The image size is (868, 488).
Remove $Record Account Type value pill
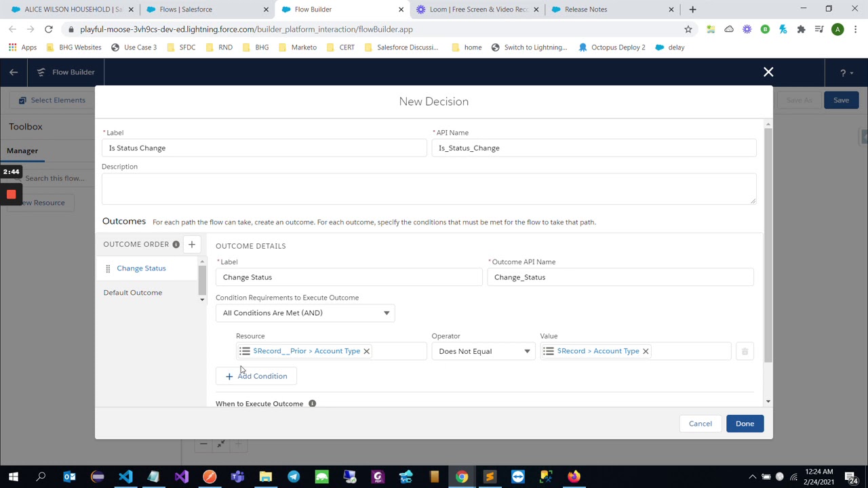[x=646, y=351]
